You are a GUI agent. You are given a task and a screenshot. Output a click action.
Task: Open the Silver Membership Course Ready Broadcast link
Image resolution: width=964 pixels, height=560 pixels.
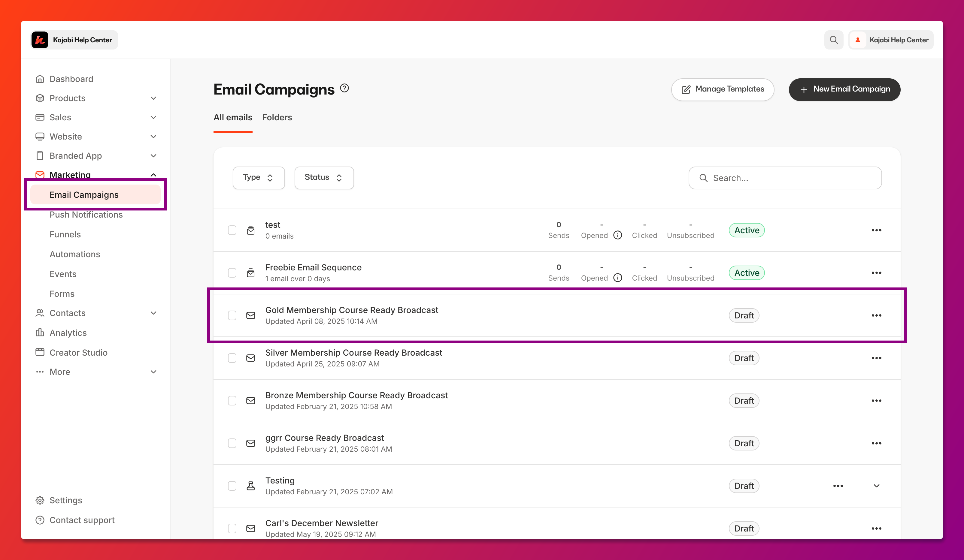pos(353,352)
